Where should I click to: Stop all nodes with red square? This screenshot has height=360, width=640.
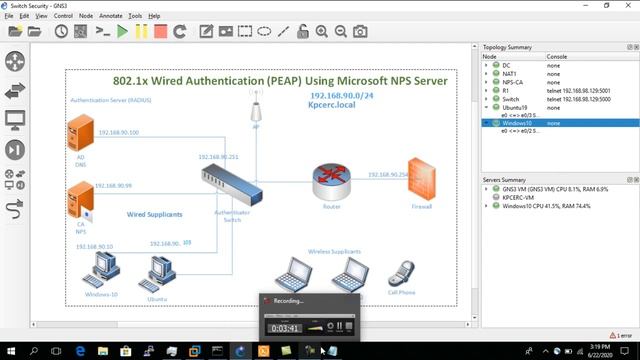(x=160, y=31)
